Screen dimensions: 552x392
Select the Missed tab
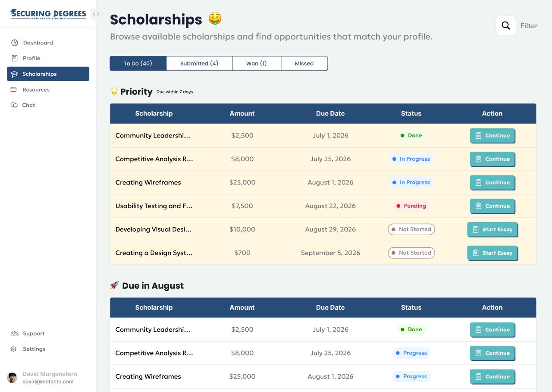pyautogui.click(x=304, y=63)
